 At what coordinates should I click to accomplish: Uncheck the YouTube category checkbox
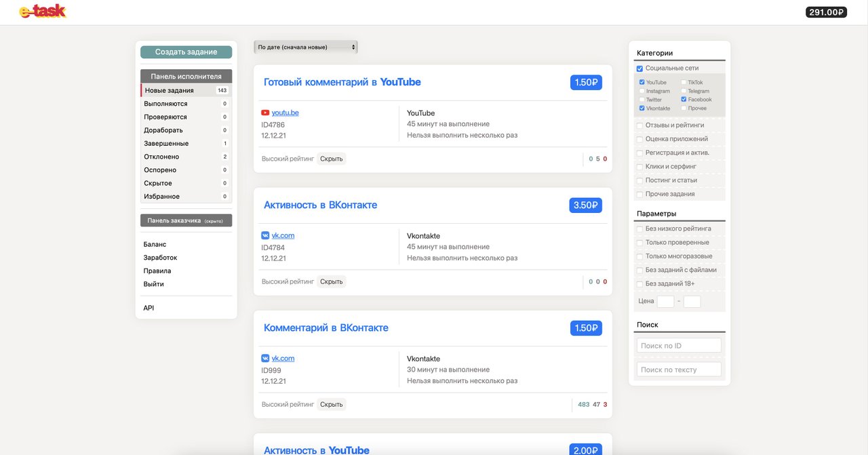point(642,83)
